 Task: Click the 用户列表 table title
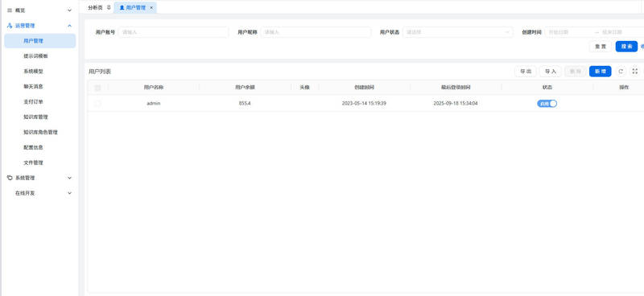pos(100,72)
